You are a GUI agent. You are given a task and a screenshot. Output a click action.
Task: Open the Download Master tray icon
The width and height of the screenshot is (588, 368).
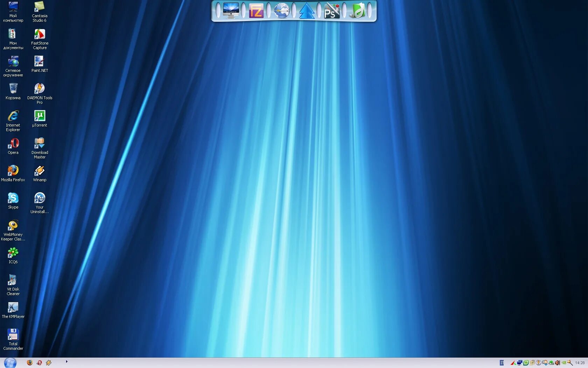[x=545, y=363]
